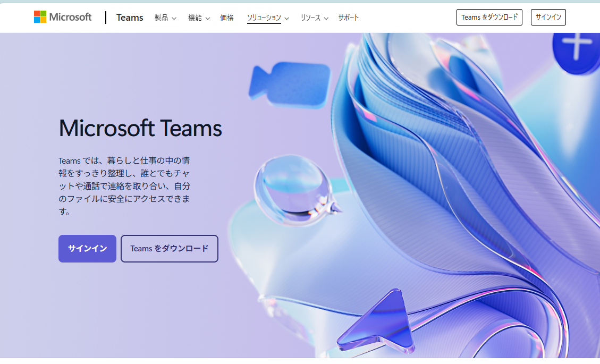Click the purple サインイン button in hero

pos(87,248)
